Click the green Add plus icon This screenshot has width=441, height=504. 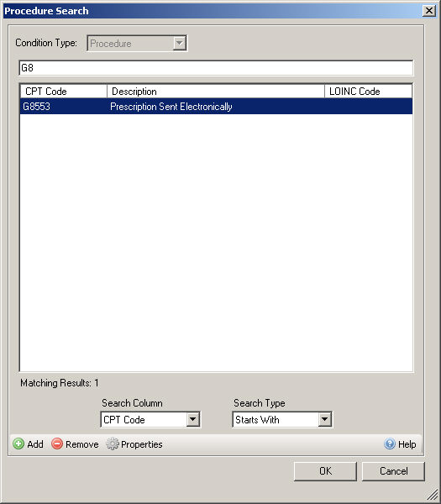click(x=18, y=444)
